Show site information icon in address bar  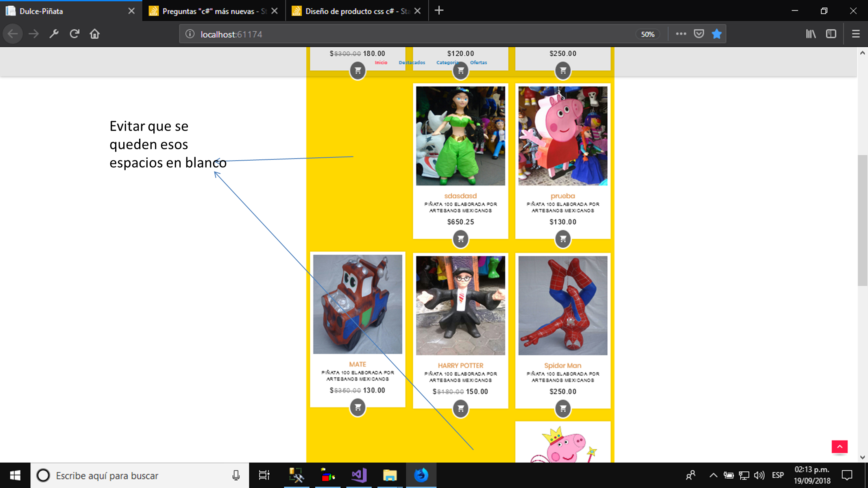[x=190, y=34]
